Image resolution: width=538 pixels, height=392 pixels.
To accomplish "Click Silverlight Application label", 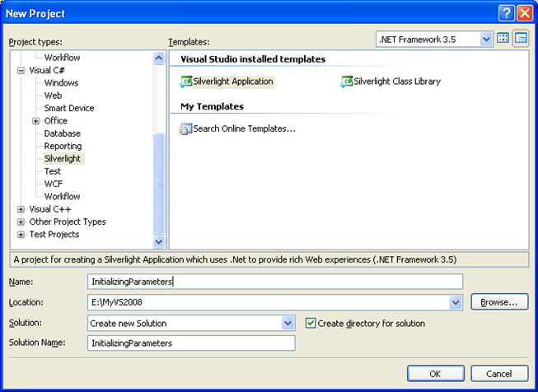I will pos(233,82).
